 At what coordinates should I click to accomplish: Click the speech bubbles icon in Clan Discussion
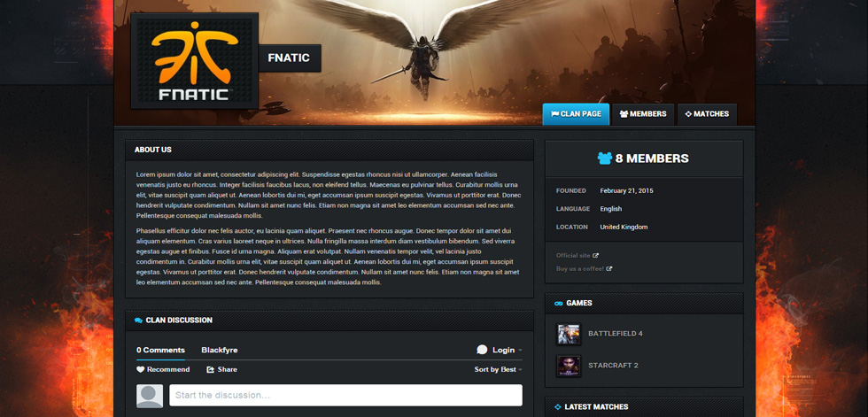click(x=138, y=320)
